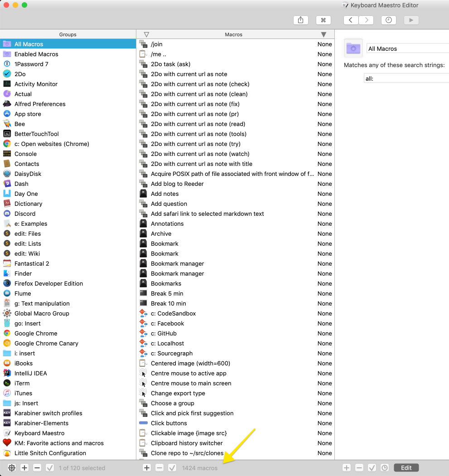Add a new action with plus button
The height and width of the screenshot is (476, 449).
tap(347, 468)
